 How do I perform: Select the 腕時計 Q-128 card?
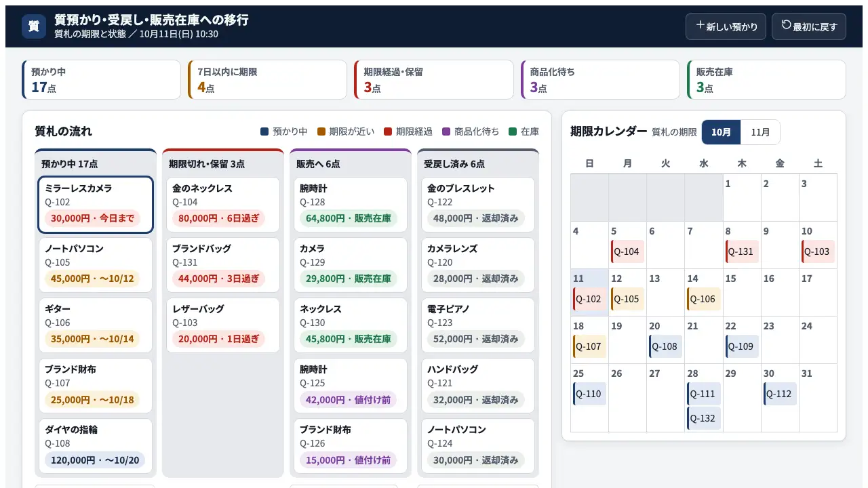pyautogui.click(x=351, y=205)
